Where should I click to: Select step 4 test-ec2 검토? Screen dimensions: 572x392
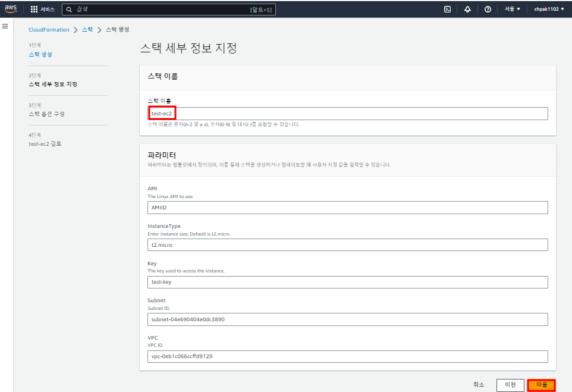point(45,144)
